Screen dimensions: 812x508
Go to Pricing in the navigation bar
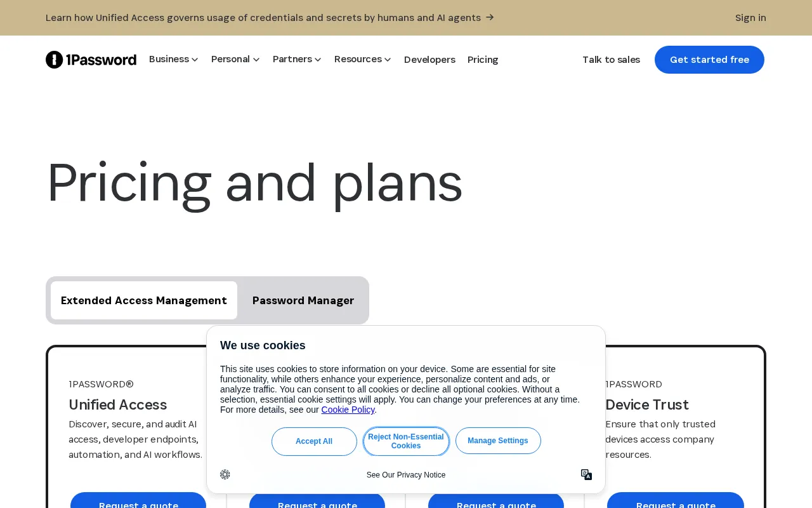(x=483, y=60)
